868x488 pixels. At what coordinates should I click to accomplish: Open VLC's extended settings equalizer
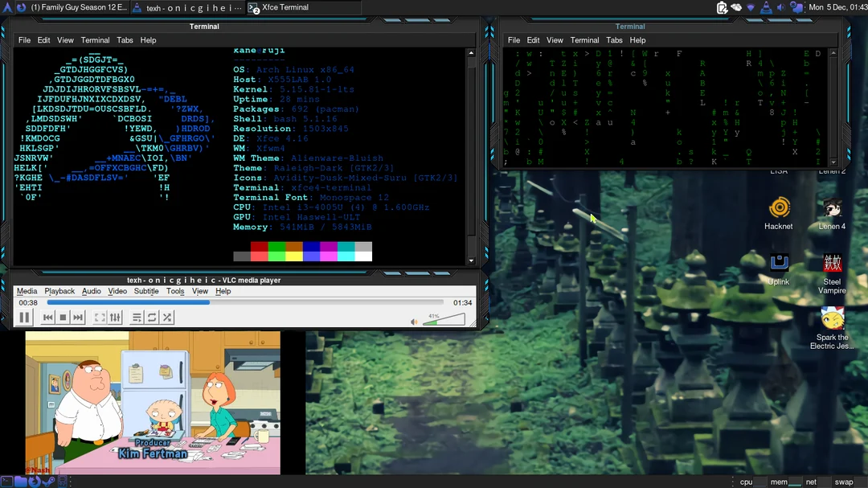[x=115, y=317]
